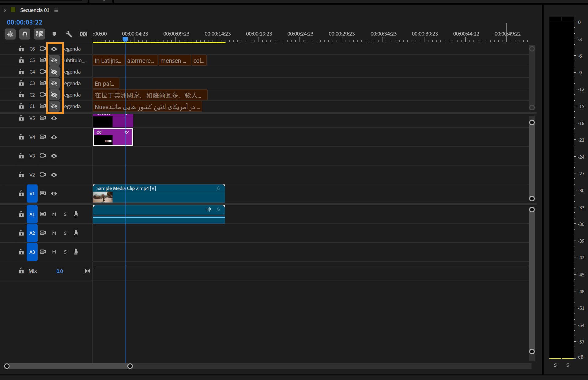
Task: Open the Secuencia 01 panel menu
Action: click(56, 10)
